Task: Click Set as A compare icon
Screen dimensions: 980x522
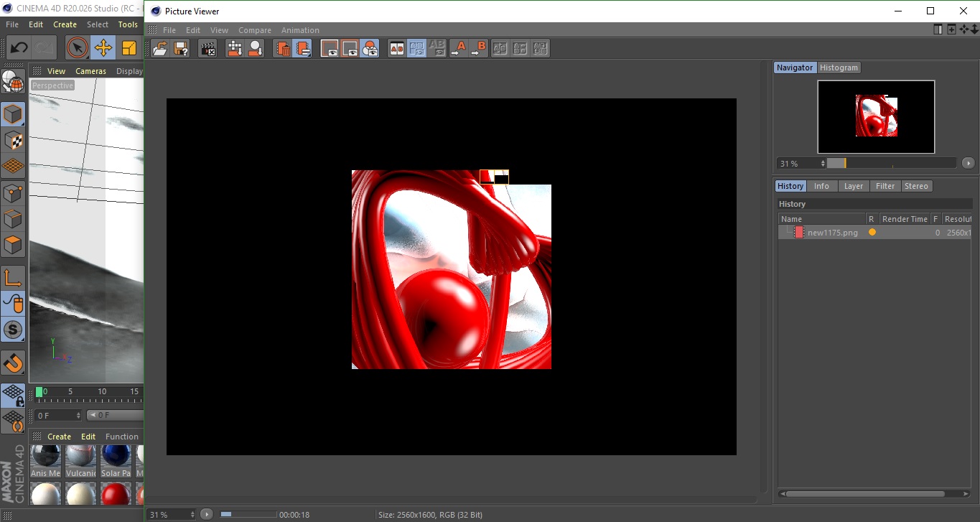Action: [x=459, y=49]
